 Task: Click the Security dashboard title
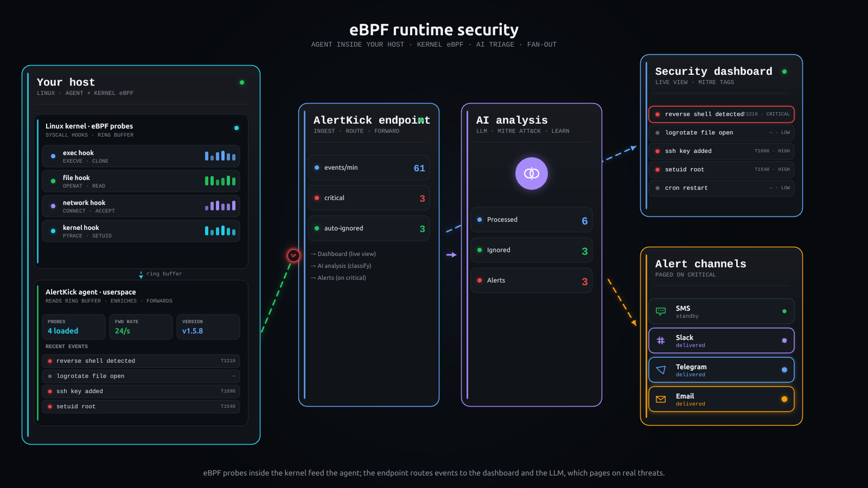[713, 72]
